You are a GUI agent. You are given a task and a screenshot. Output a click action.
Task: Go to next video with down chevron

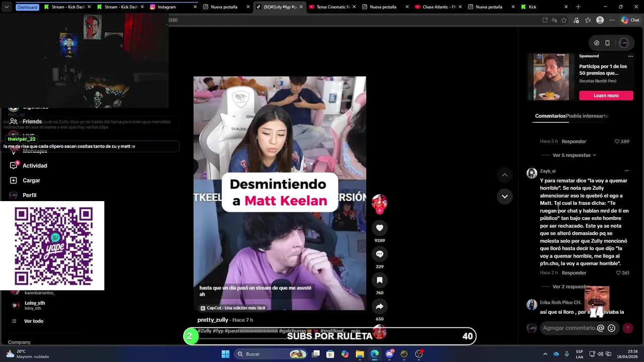pyautogui.click(x=505, y=196)
